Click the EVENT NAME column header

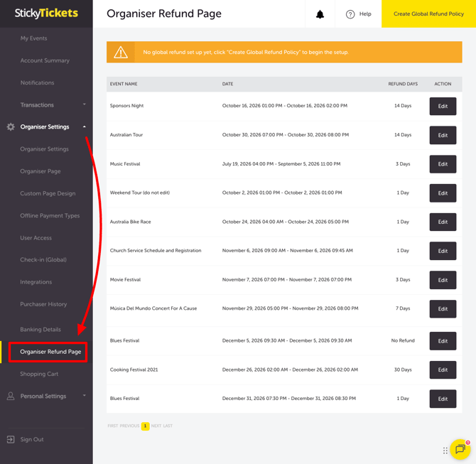pos(124,84)
